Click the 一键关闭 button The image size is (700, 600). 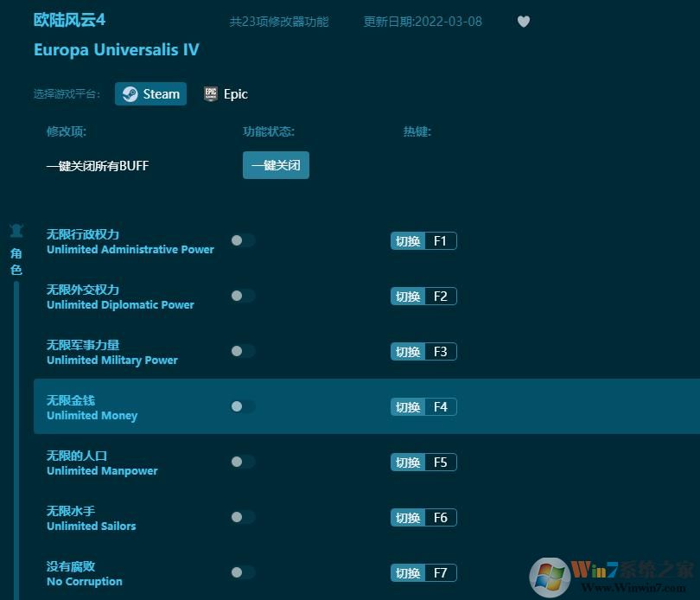[x=276, y=165]
